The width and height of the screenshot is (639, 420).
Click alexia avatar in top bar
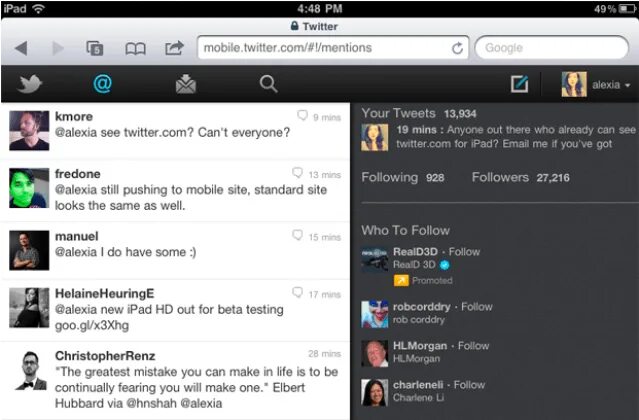coord(574,84)
